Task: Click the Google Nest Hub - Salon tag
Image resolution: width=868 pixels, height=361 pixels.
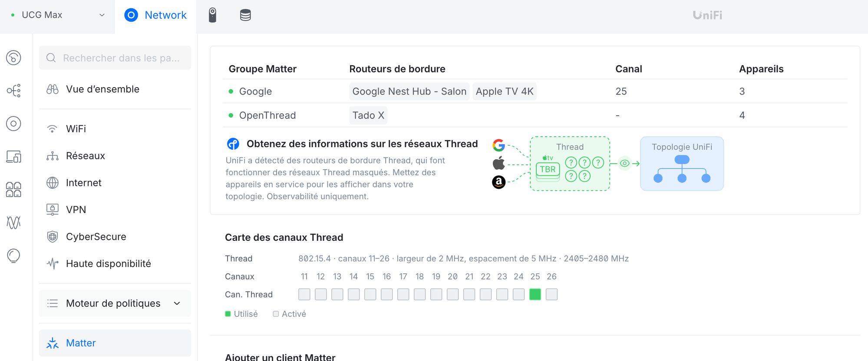Action: click(x=409, y=91)
